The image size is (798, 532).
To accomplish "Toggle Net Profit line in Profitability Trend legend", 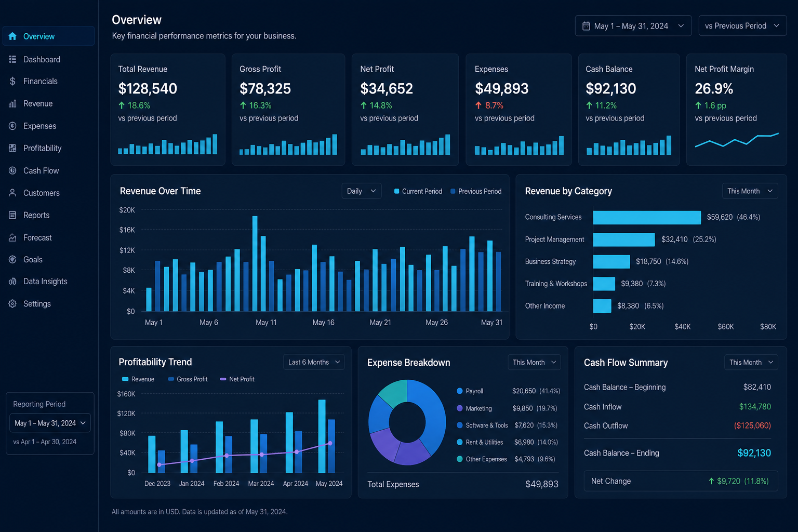I will point(237,379).
